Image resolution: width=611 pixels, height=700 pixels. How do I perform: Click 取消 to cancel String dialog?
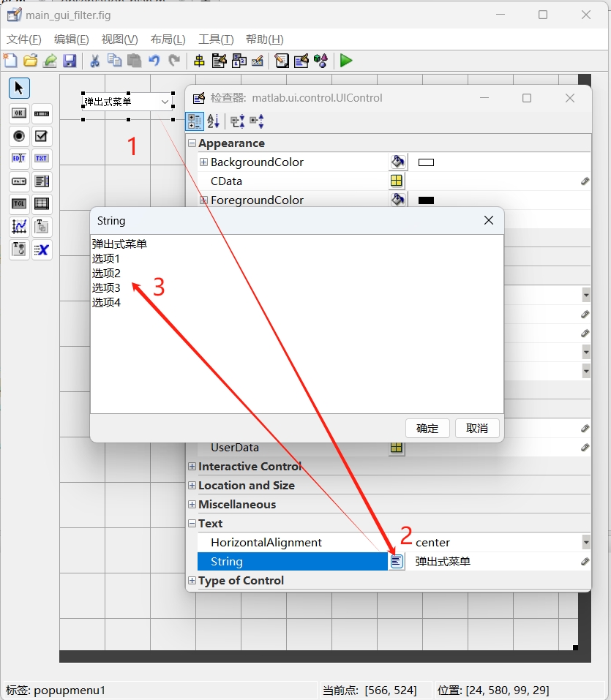tap(476, 429)
